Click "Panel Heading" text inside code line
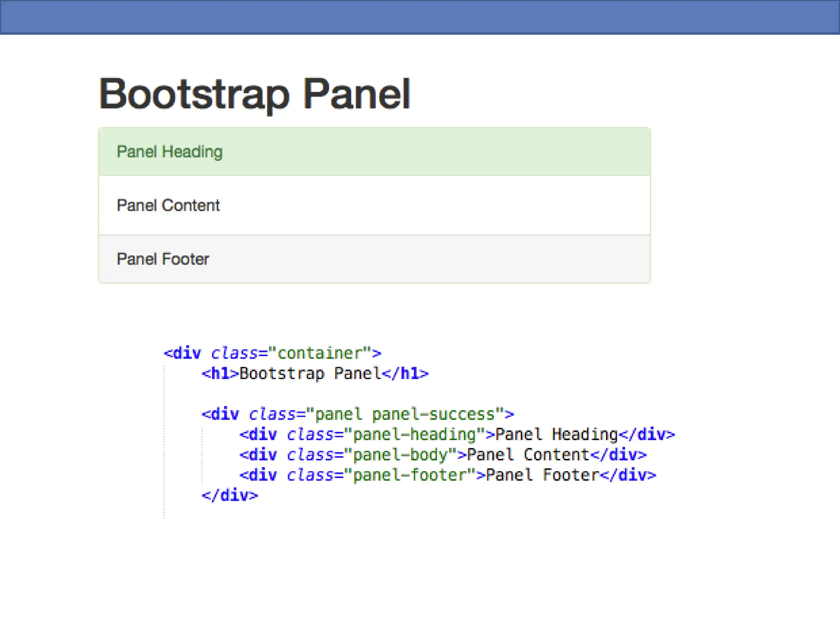Screen dimensions: 840x630 pyautogui.click(x=557, y=434)
